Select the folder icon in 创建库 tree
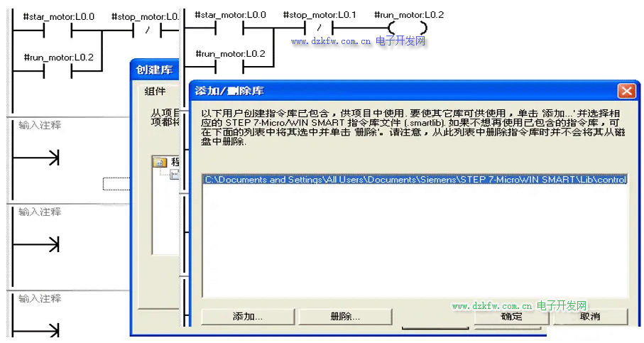644x343 pixels. [x=160, y=162]
